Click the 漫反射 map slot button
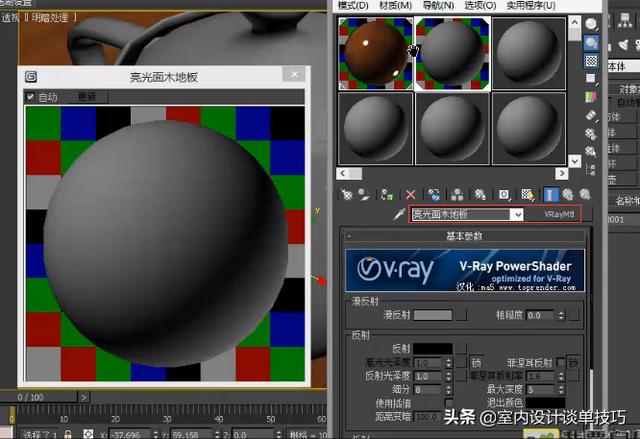The height and width of the screenshot is (439, 640). 461,315
